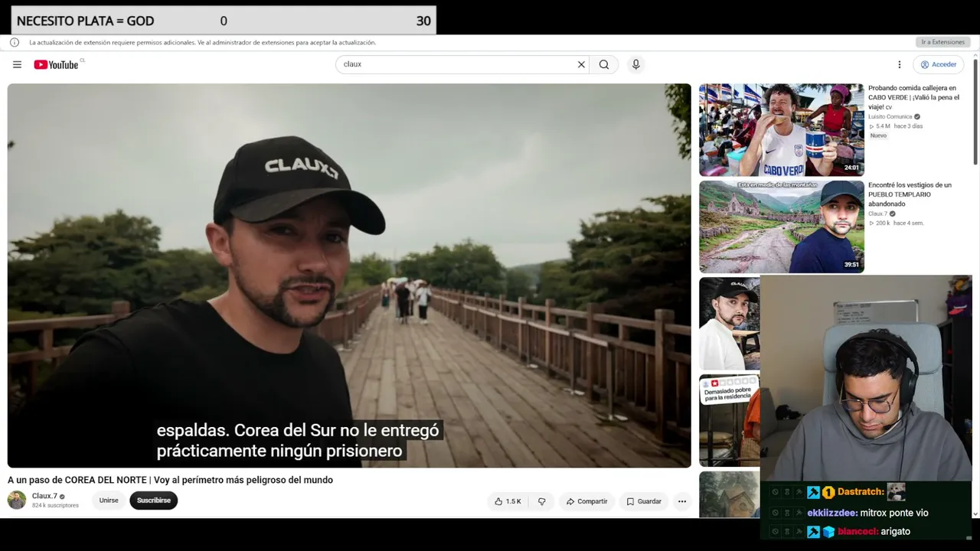Clear the 'claux' search text

(581, 65)
